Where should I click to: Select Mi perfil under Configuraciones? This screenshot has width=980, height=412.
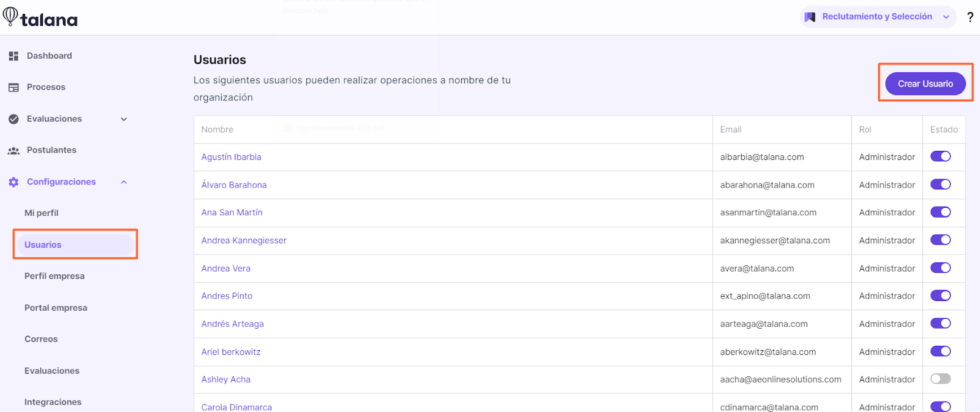click(42, 213)
